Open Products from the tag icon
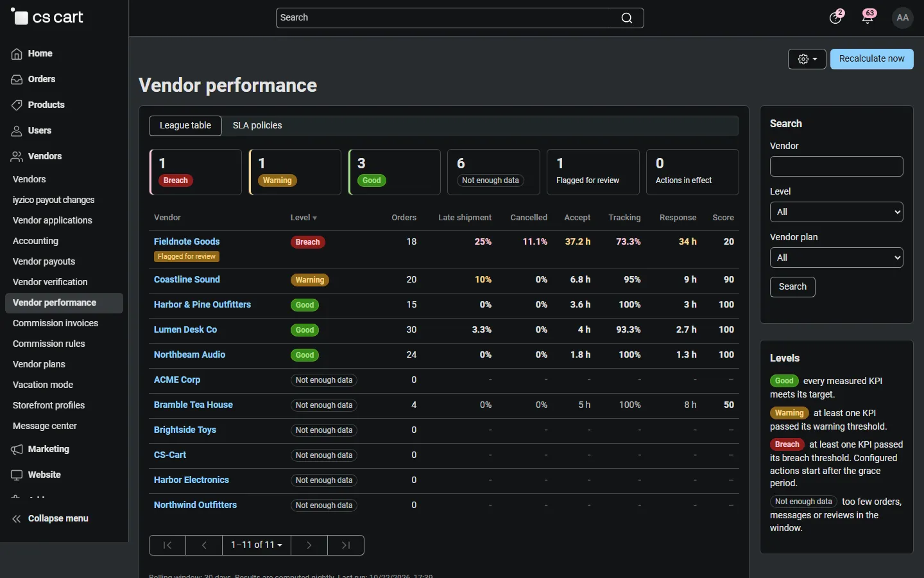The width and height of the screenshot is (924, 578). click(x=17, y=105)
